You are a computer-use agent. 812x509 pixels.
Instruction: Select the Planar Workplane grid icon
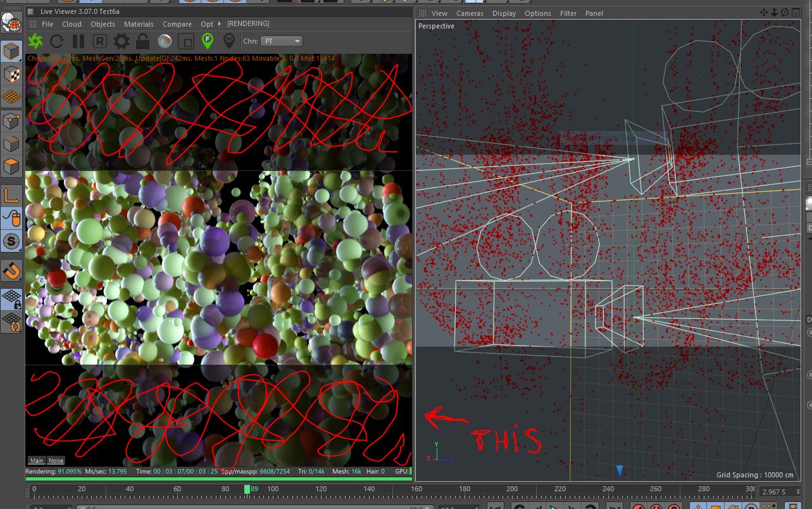pos(12,322)
